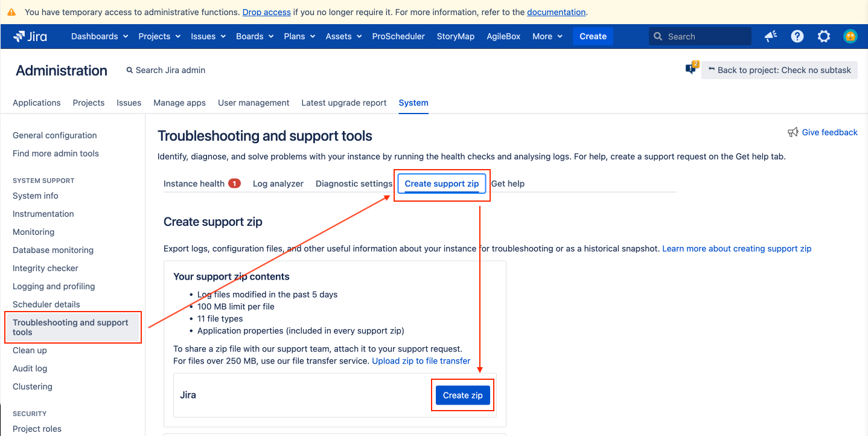
Task: Follow the Upload zip to file transfer link
Action: click(421, 361)
